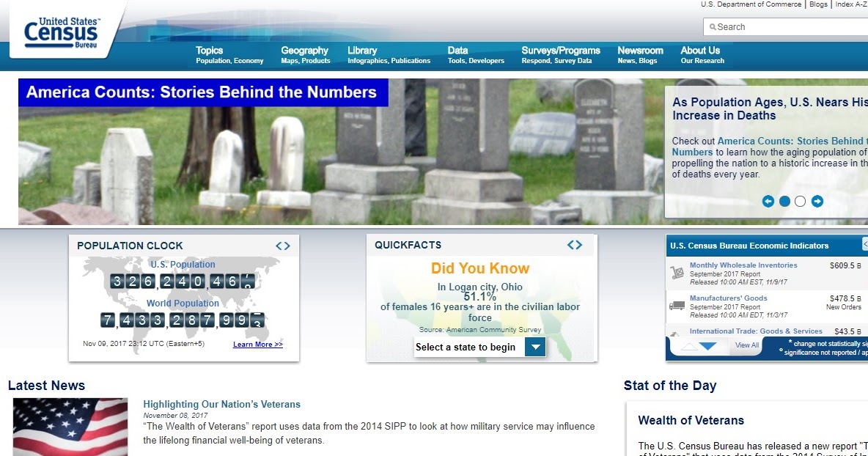Open the Data menu

[476, 55]
